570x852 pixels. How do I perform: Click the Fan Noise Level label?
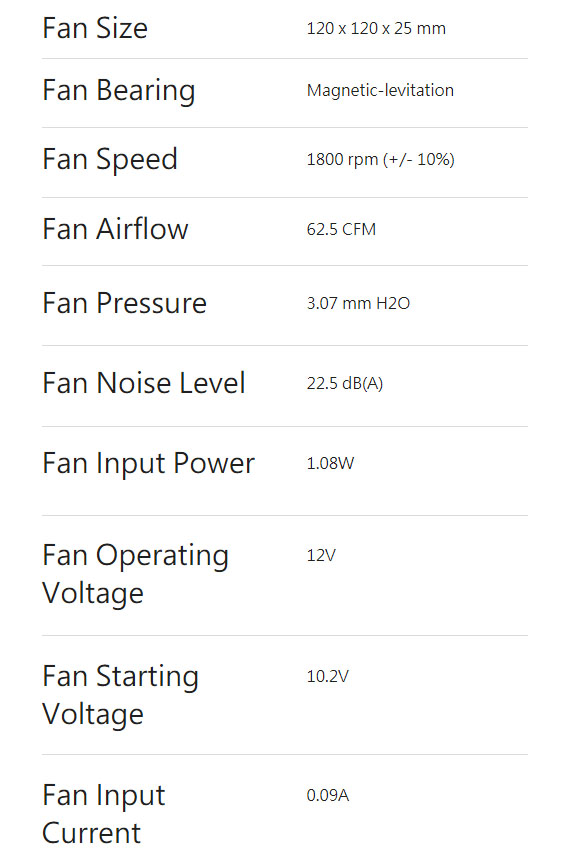point(144,383)
